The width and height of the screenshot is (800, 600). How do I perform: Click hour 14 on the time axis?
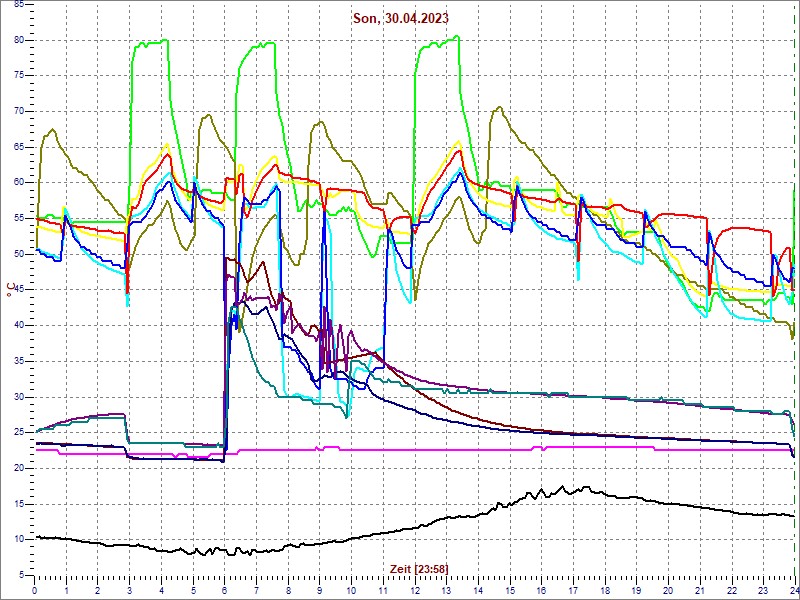coord(478,590)
